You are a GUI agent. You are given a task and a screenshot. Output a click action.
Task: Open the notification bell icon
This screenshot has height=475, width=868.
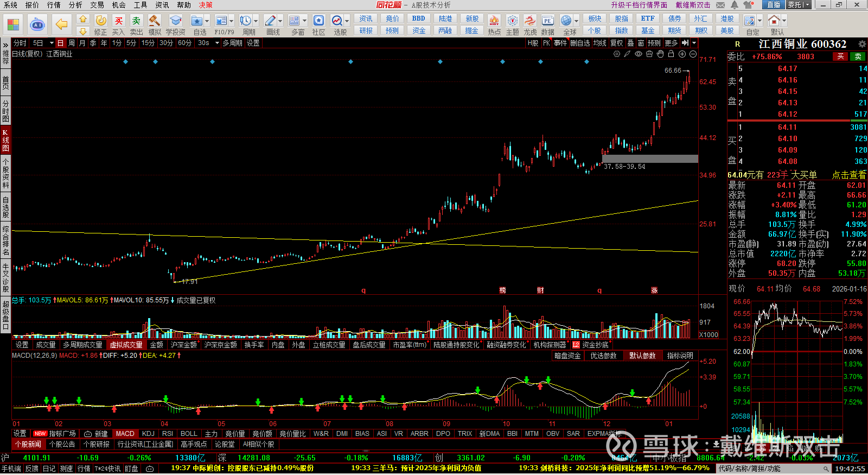[x=734, y=5]
